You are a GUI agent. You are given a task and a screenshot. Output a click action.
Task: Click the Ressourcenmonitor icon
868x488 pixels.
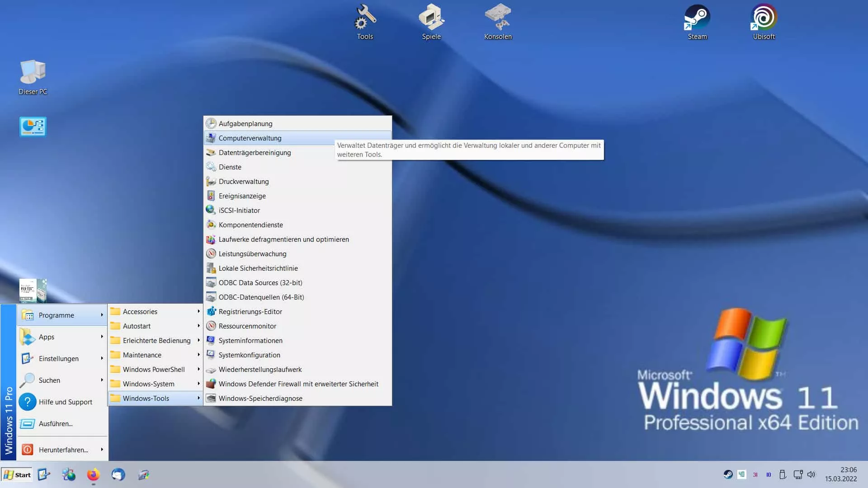(x=211, y=326)
